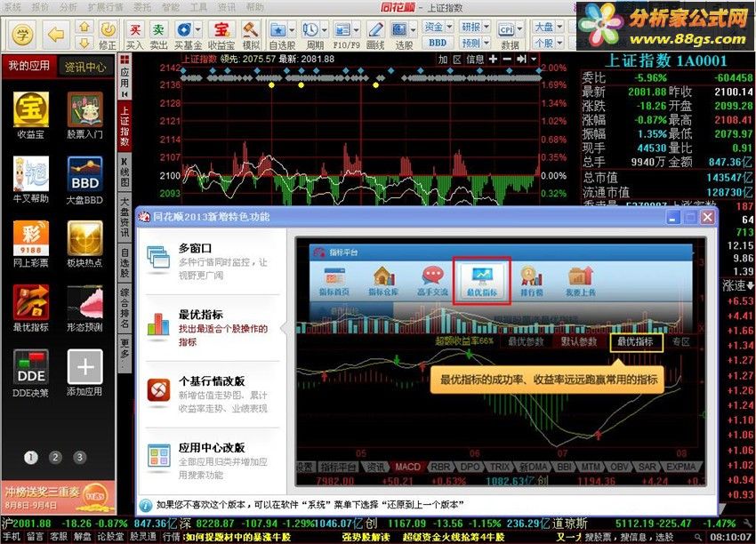This screenshot has height=544, width=756.
Task: Click the yellow up arrow button
Action: tap(84, 27)
